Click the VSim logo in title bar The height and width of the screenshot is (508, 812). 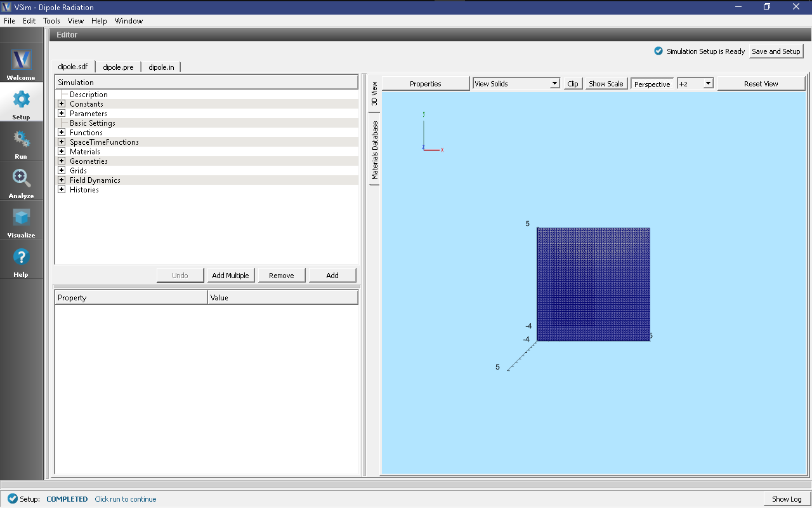pyautogui.click(x=7, y=7)
